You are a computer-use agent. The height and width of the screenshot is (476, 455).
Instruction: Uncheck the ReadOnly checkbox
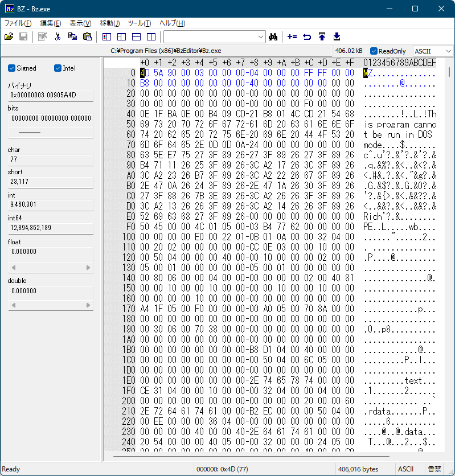tap(374, 51)
